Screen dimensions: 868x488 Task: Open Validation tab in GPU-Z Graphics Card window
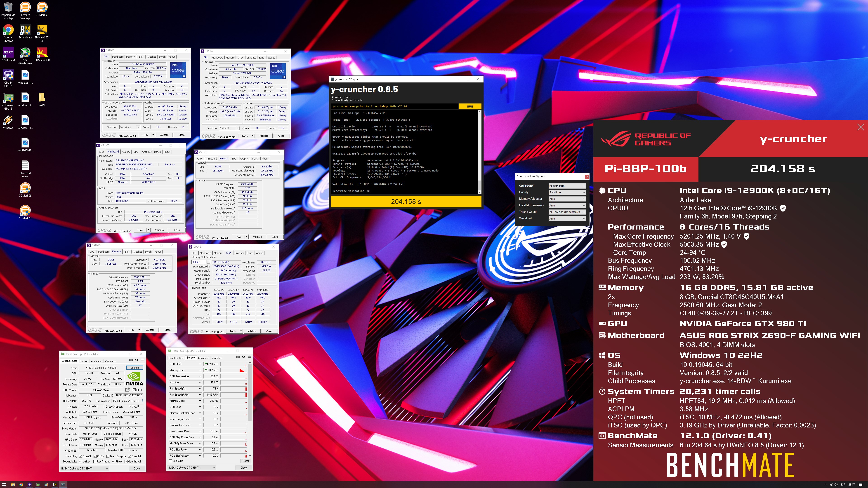tap(110, 361)
